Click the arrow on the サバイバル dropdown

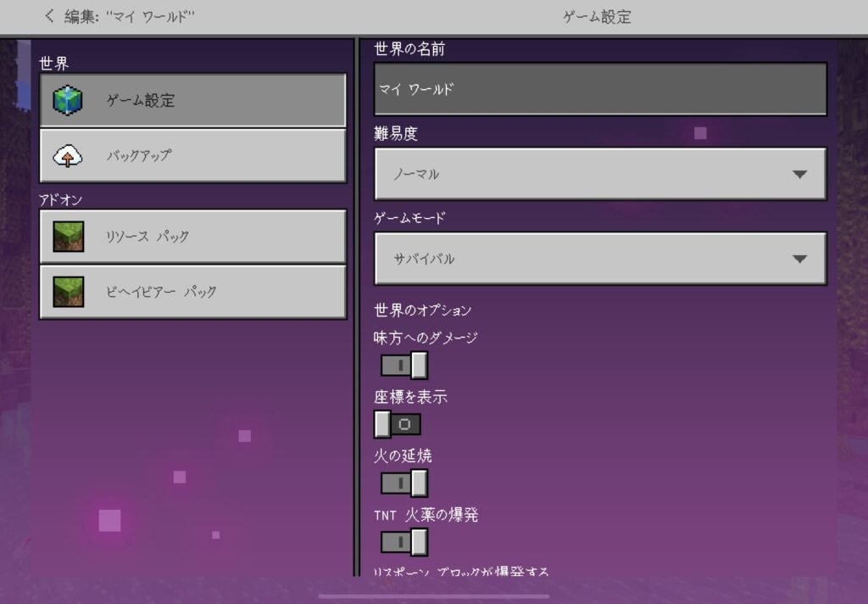pos(799,259)
